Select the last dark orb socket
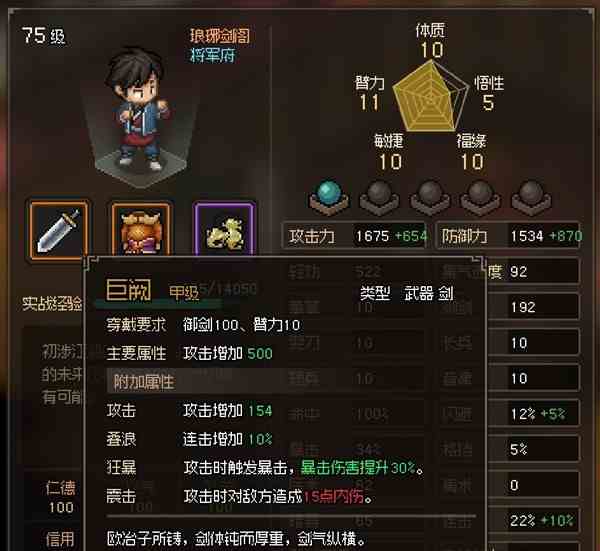The height and width of the screenshot is (551, 600). tap(532, 197)
